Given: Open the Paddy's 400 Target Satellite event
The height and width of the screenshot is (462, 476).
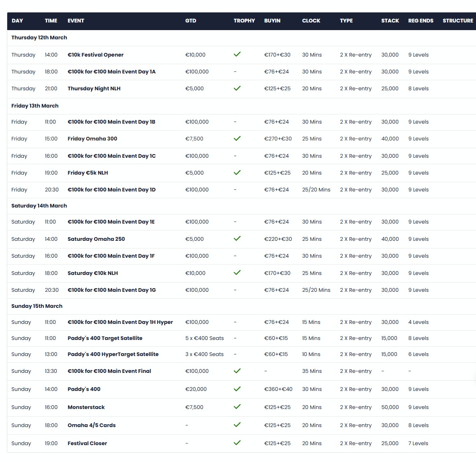Looking at the screenshot, I should pyautogui.click(x=105, y=338).
